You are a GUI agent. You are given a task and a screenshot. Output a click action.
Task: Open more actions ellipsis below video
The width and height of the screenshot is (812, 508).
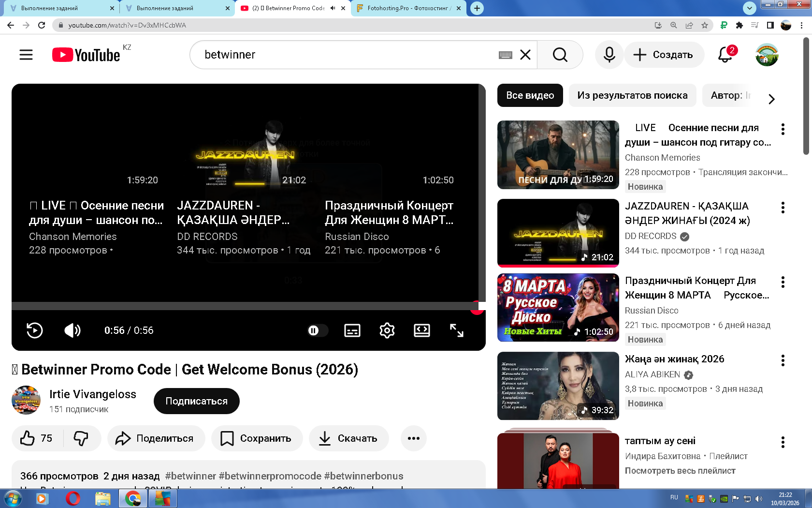click(413, 438)
